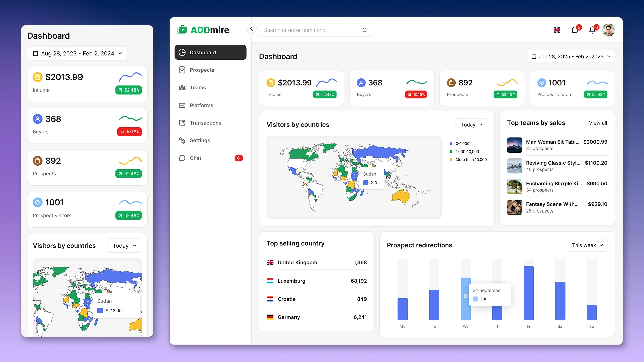The height and width of the screenshot is (362, 644).
Task: Select the Teams icon in sidebar
Action: pos(182,87)
